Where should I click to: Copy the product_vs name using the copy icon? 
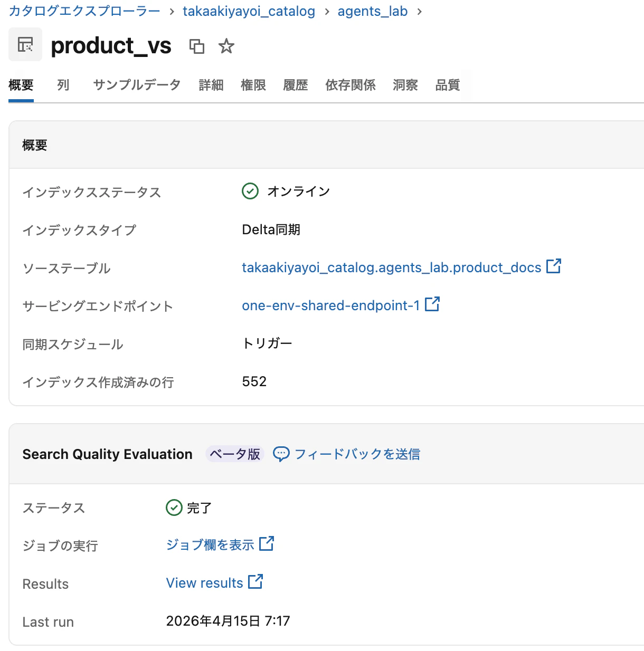point(198,46)
